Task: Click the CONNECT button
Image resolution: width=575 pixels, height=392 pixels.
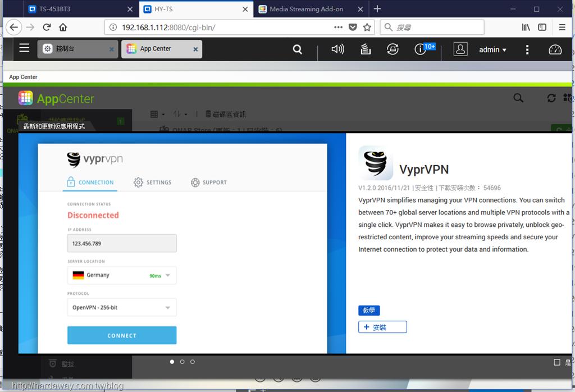Action: click(122, 335)
